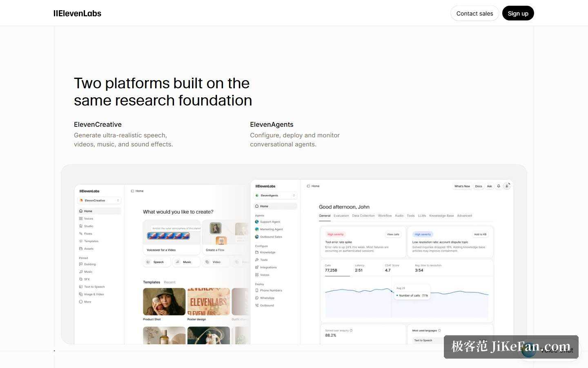Click the info icon beside Most used languages
This screenshot has width=588, height=368.
click(x=439, y=330)
